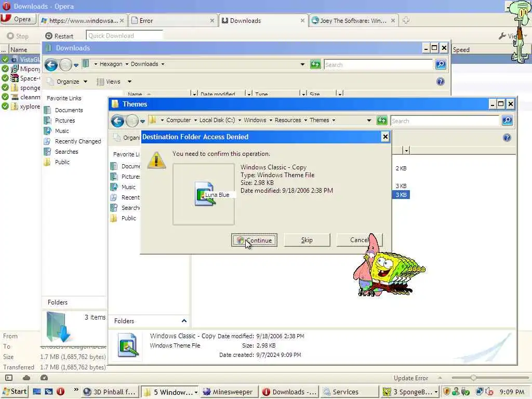This screenshot has width=532, height=399.
Task: Select the highlighted 3 KB file row
Action: tap(401, 195)
